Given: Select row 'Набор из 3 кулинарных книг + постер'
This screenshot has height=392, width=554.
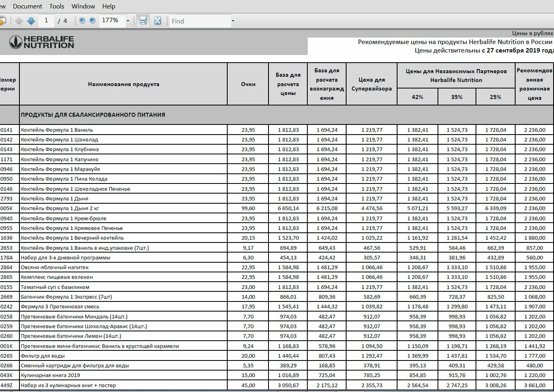Looking at the screenshot, I should pos(277,385).
